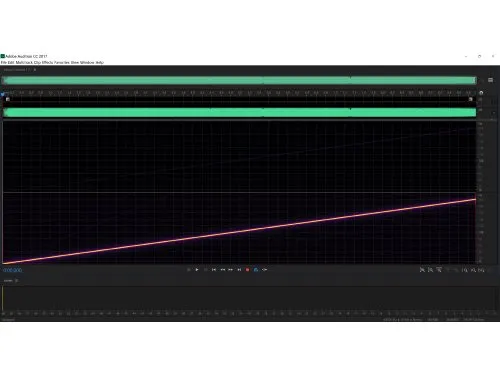This screenshot has height=375, width=500.
Task: Click the timeline ruler settings icon
Action: [x=481, y=93]
